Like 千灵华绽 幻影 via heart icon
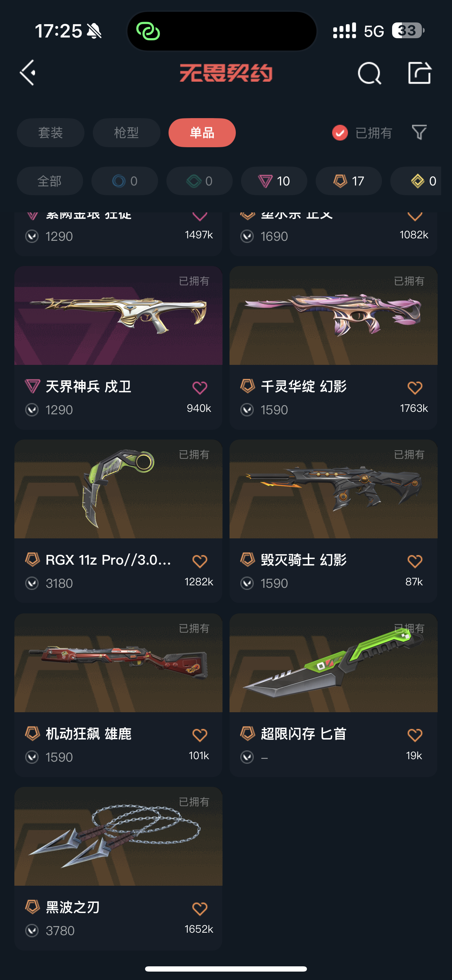Viewport: 452px width, 980px height. coord(414,388)
